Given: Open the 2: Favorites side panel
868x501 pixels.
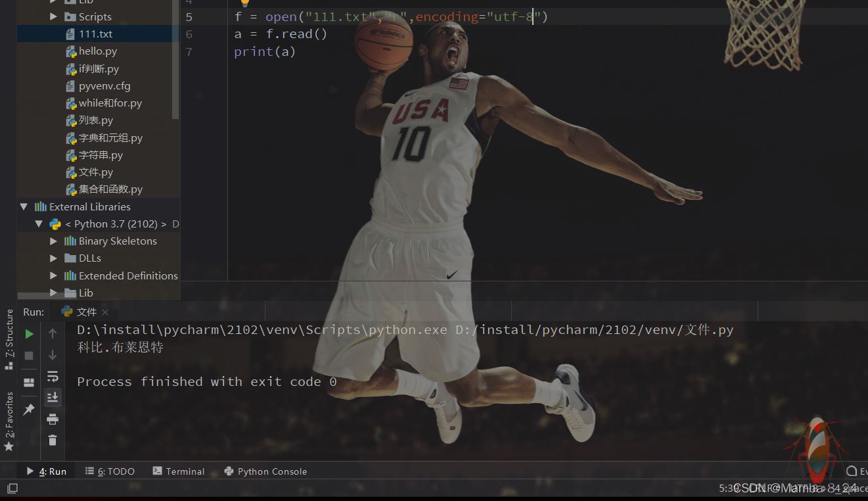Looking at the screenshot, I should 9,421.
